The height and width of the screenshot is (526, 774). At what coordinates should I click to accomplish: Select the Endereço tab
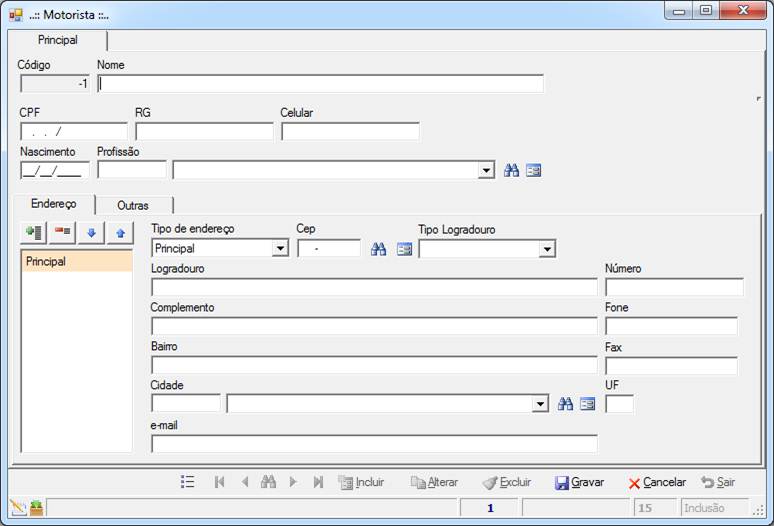pyautogui.click(x=54, y=204)
